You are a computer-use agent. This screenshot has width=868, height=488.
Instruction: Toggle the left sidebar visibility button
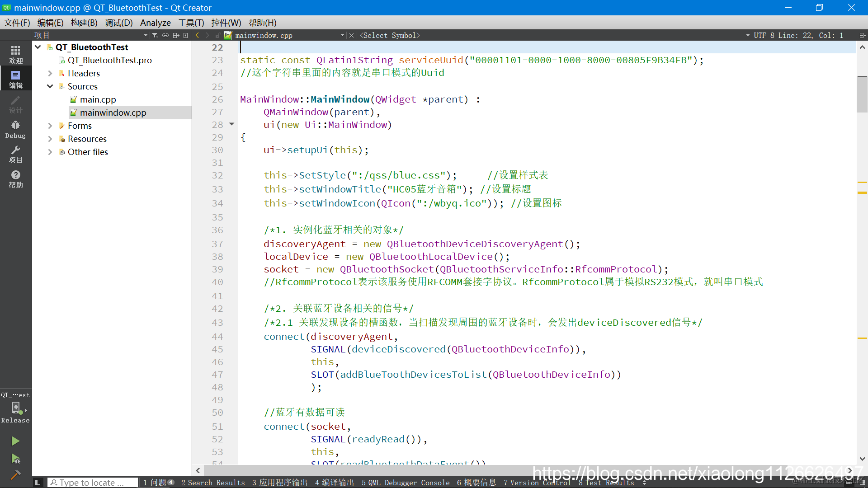[x=38, y=483]
